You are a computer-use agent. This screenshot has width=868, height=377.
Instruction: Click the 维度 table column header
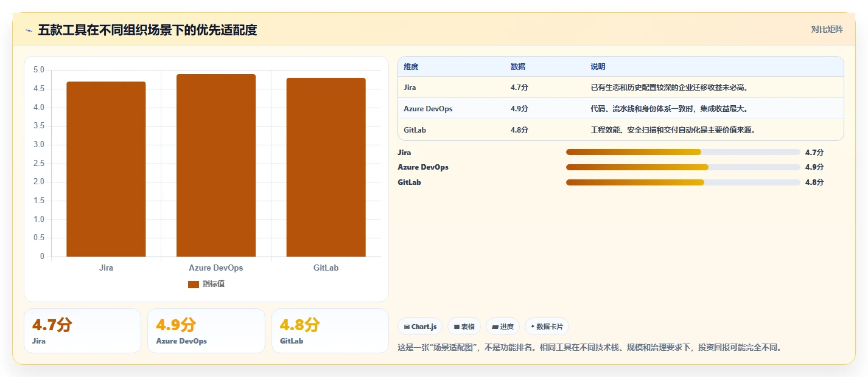click(x=411, y=67)
